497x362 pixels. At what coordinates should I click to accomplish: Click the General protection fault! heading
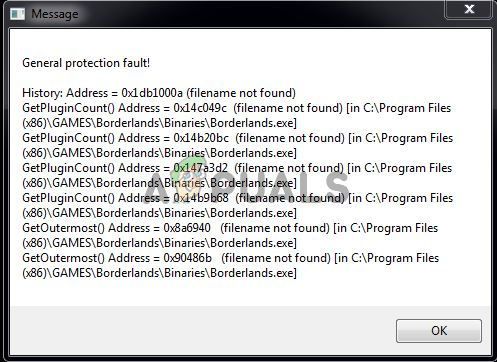(86, 63)
